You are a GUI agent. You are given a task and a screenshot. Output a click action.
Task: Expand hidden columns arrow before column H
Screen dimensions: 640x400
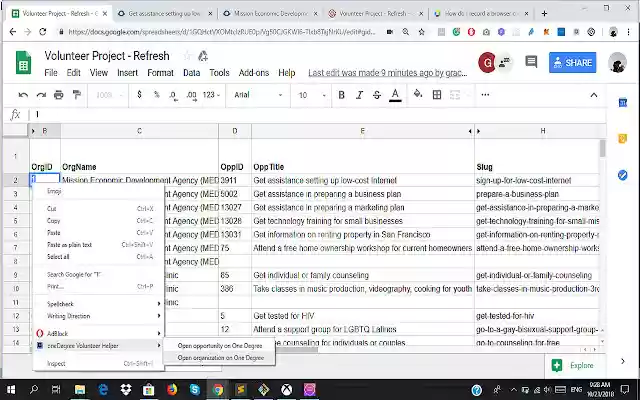point(478,131)
